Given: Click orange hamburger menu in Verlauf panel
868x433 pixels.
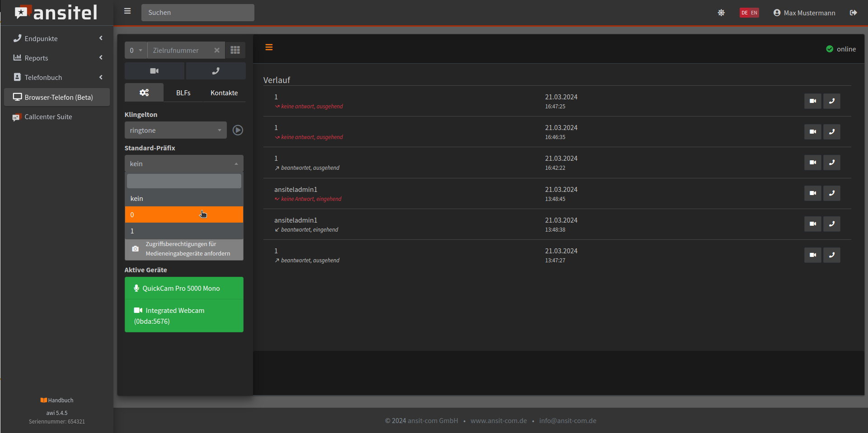Looking at the screenshot, I should click(x=269, y=47).
